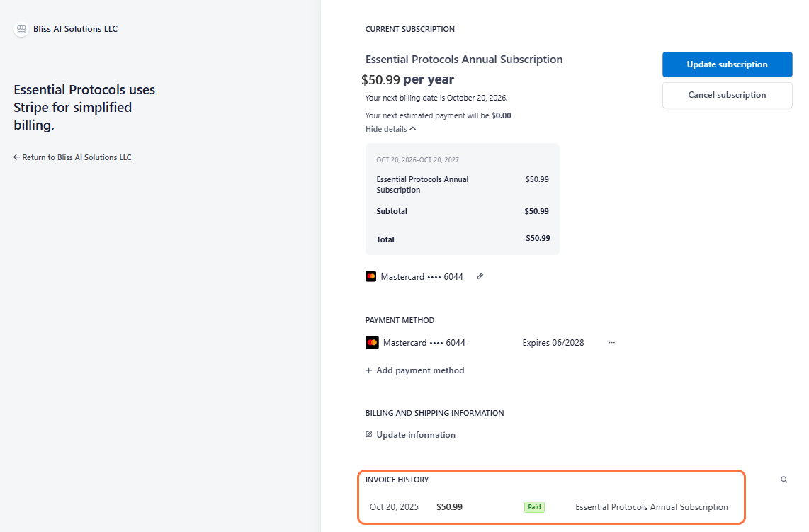Click the invoice's Essential Protocols Annual Subscription description
809x532 pixels.
tap(651, 507)
